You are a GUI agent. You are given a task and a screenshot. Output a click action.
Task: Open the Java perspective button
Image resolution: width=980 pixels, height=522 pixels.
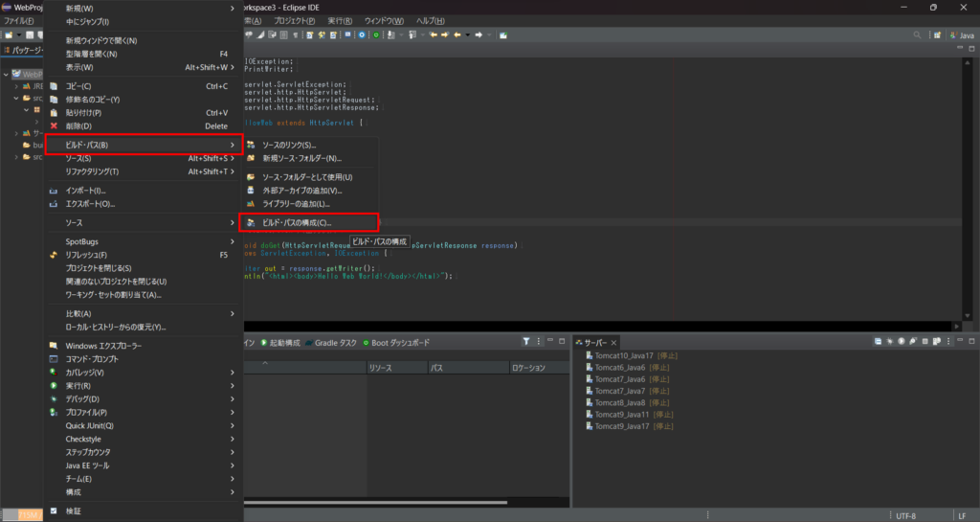(x=960, y=34)
